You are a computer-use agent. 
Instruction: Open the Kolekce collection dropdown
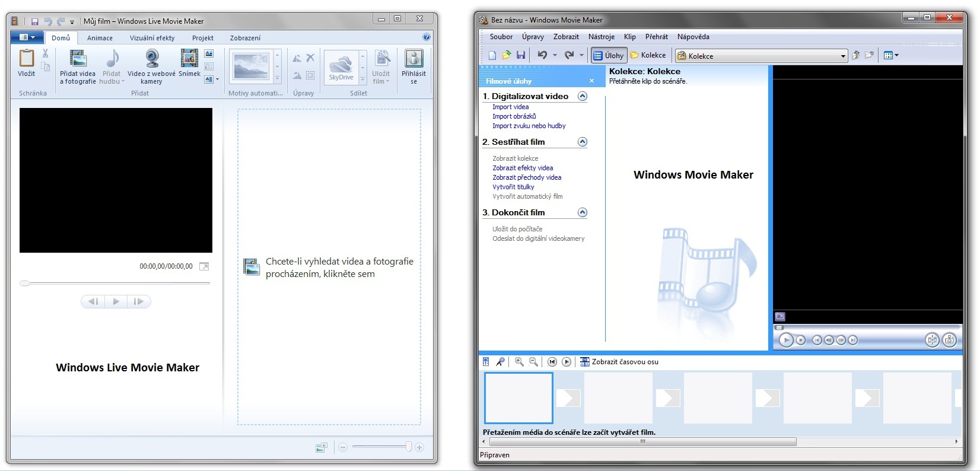pyautogui.click(x=843, y=56)
